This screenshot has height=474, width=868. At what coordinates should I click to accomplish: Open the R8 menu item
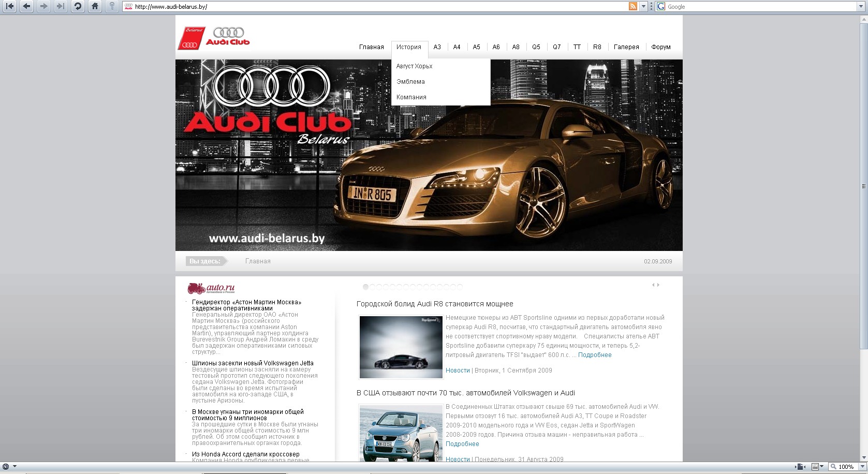click(x=597, y=47)
